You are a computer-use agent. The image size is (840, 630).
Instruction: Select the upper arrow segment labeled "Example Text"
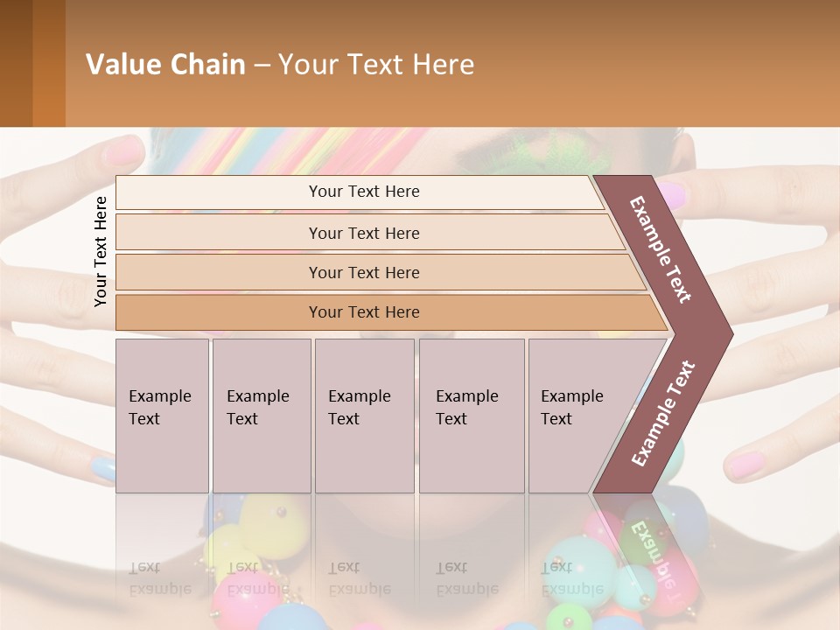coord(662,249)
